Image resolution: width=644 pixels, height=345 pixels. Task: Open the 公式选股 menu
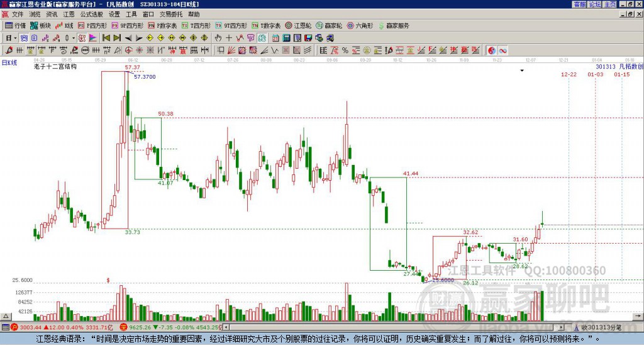click(x=92, y=14)
